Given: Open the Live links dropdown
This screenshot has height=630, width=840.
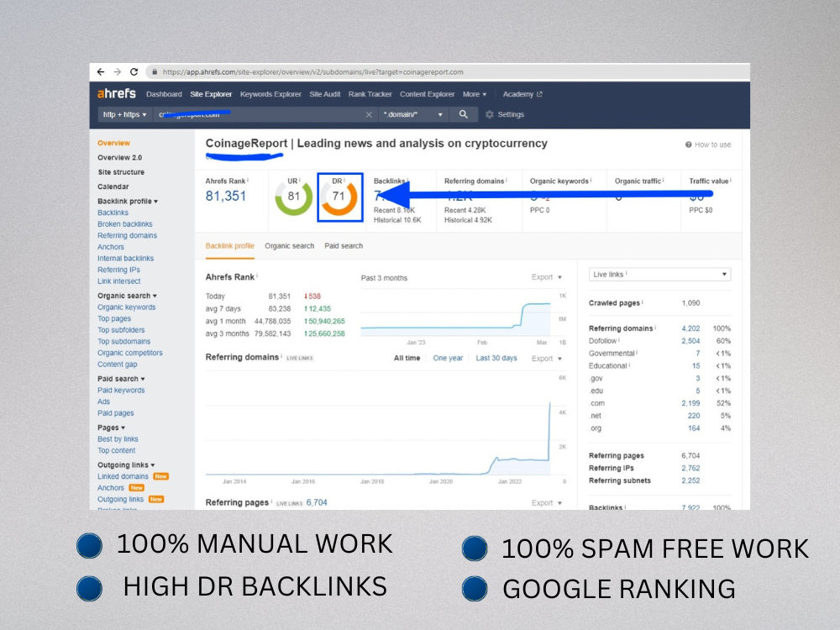Looking at the screenshot, I should tap(659, 275).
